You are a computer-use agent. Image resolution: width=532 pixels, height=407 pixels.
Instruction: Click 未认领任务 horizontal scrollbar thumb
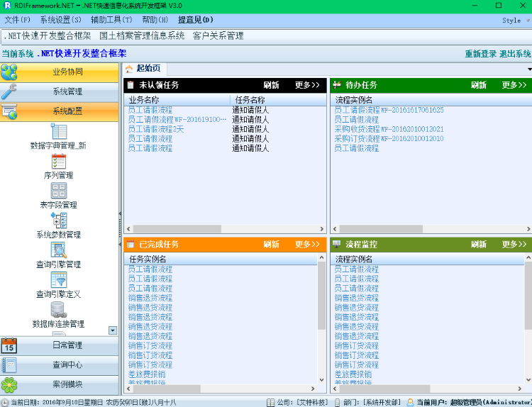point(177,229)
